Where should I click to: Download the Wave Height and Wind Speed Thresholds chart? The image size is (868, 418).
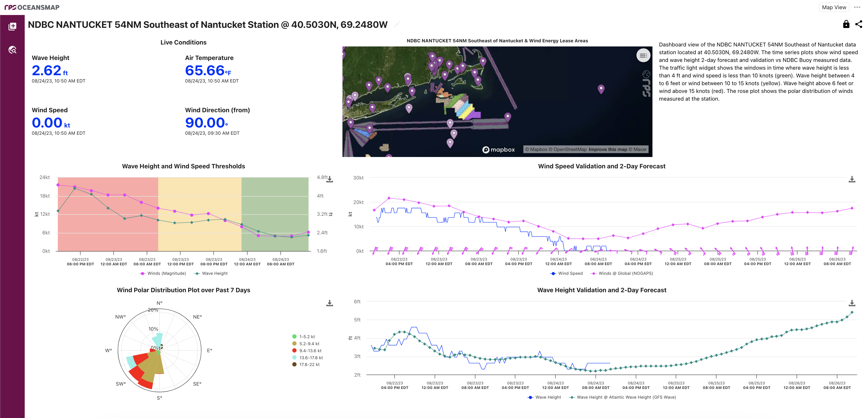330,179
